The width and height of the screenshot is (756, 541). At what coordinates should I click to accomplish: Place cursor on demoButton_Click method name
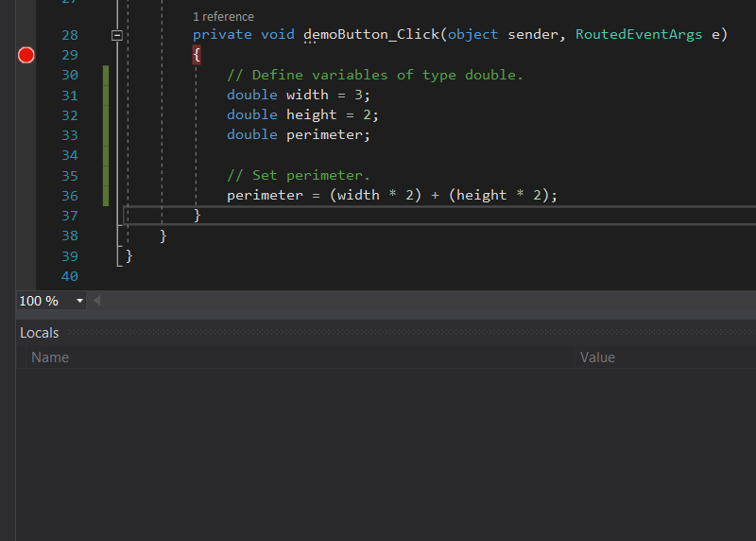coord(371,35)
